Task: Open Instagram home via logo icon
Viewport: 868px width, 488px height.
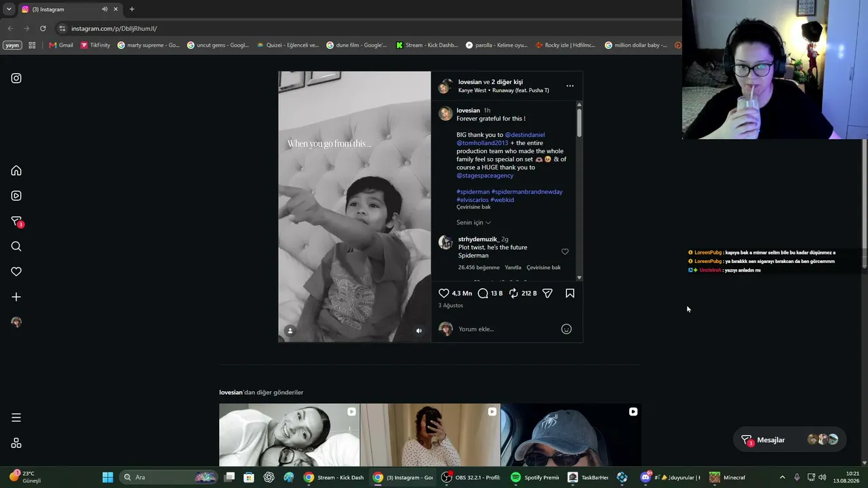Action: point(16,78)
